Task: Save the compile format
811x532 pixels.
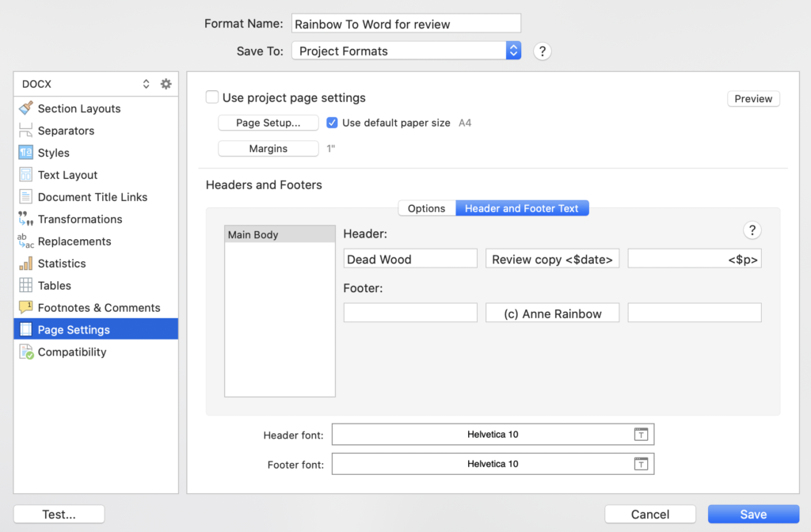Action: (x=752, y=514)
